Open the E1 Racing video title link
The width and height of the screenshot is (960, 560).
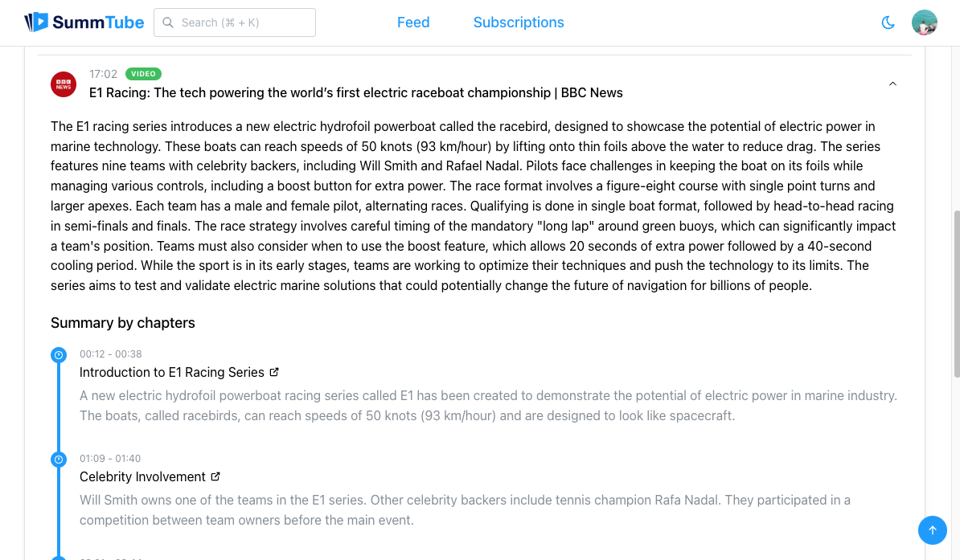(x=355, y=93)
